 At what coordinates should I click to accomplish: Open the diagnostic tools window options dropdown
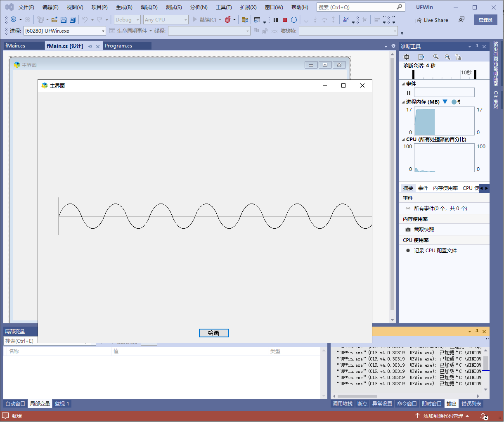(469, 46)
